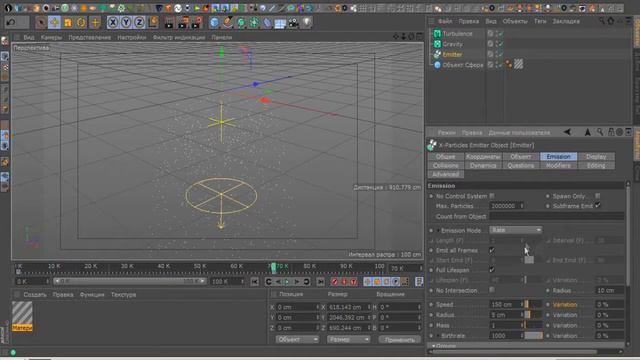
Task: Open the Объекты menu
Action: point(515,21)
